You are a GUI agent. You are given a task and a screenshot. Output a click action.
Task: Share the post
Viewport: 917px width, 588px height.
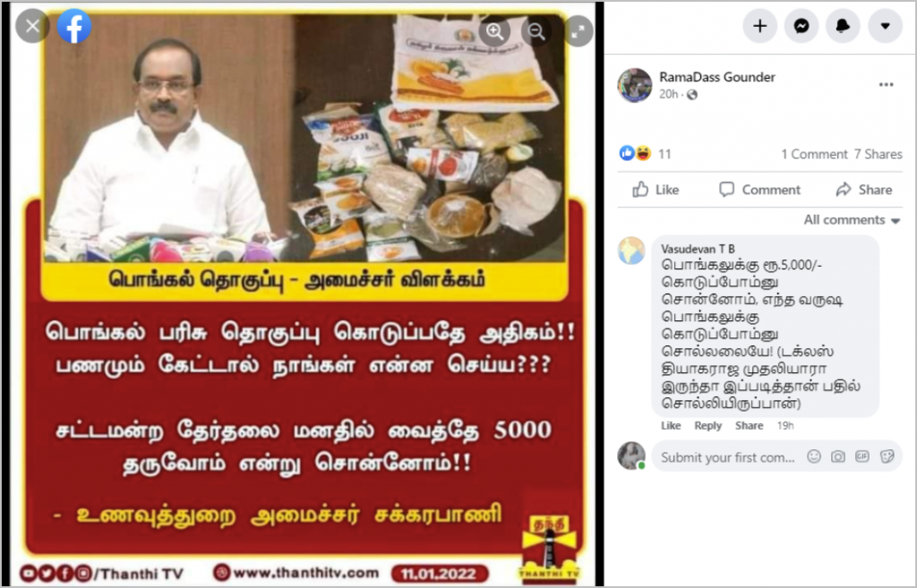(864, 190)
